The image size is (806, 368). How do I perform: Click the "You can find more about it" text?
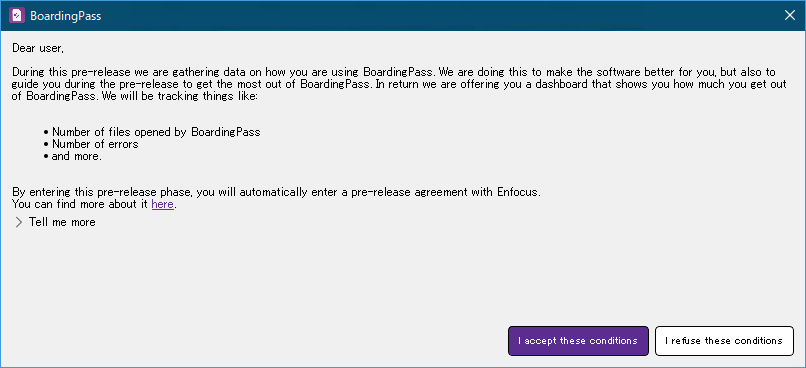(x=80, y=205)
